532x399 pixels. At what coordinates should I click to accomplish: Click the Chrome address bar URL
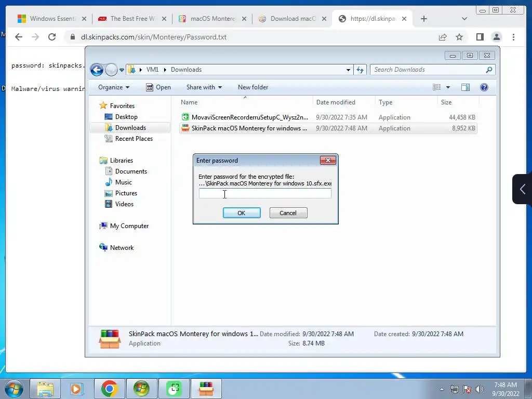(154, 37)
